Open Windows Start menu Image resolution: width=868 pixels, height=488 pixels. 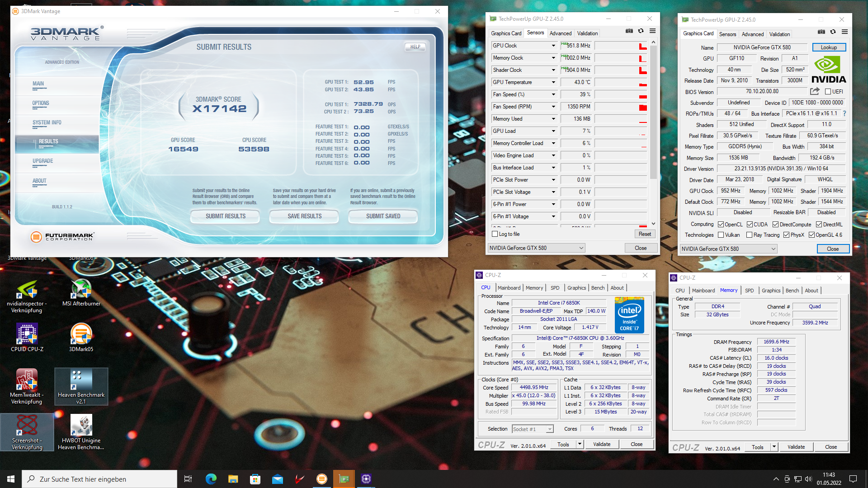[x=11, y=479]
